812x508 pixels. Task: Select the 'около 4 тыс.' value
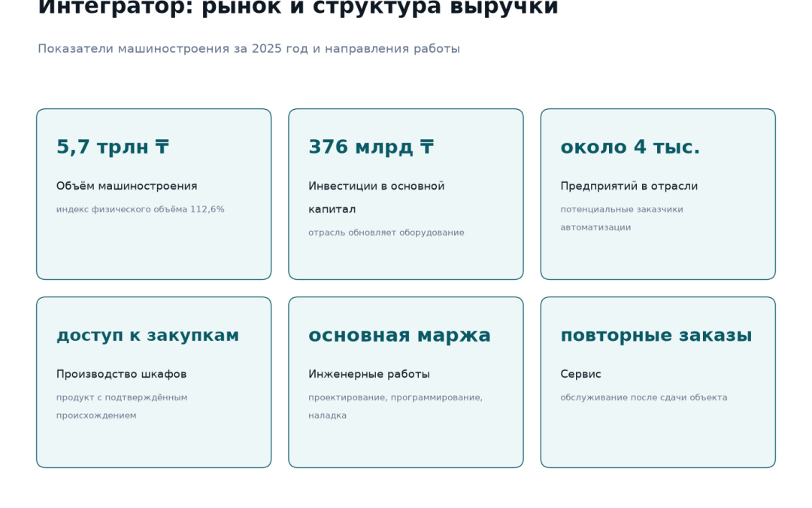[x=630, y=147]
